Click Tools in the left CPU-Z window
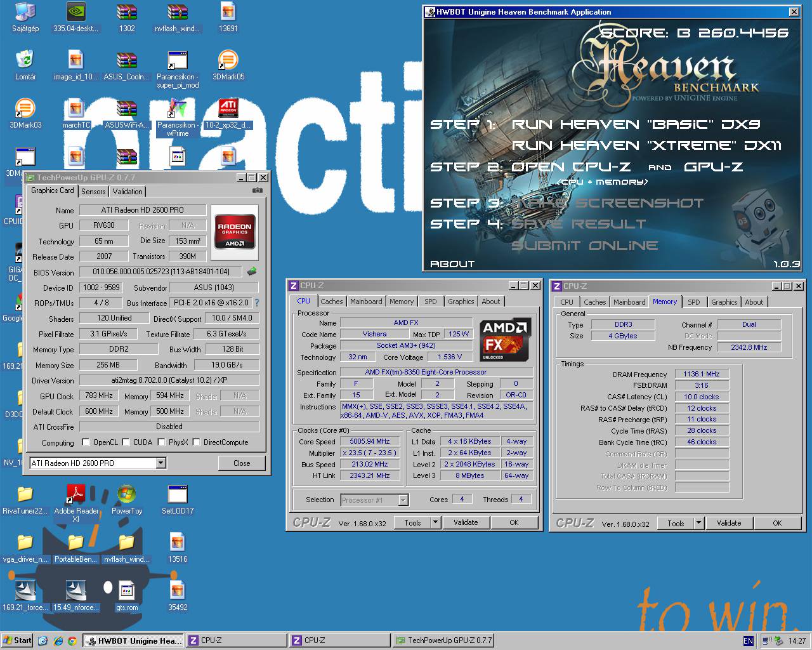The height and width of the screenshot is (650, 812). point(412,522)
